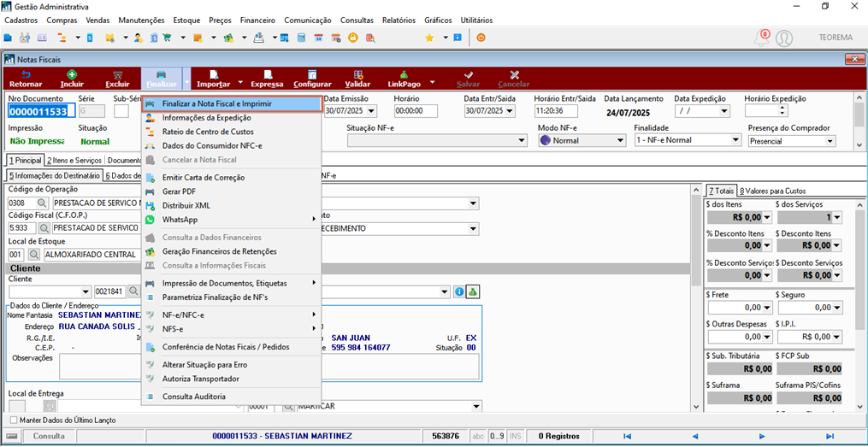Click the orange padlock toolbar icon
This screenshot has width=868, height=447.
[x=352, y=38]
